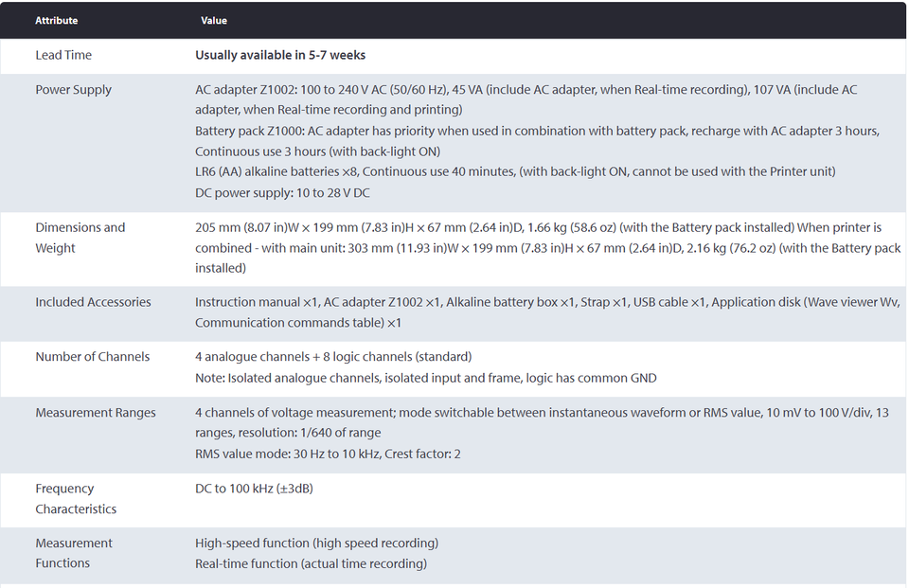Viewport: 909px width, 588px height.
Task: Click the Instruction manual accessories text
Action: 547,312
